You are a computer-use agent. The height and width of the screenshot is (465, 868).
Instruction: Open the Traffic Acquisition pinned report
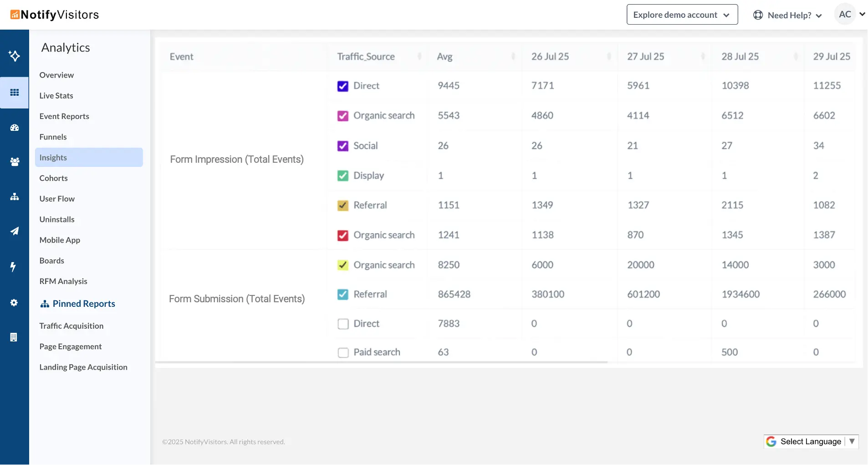point(71,326)
